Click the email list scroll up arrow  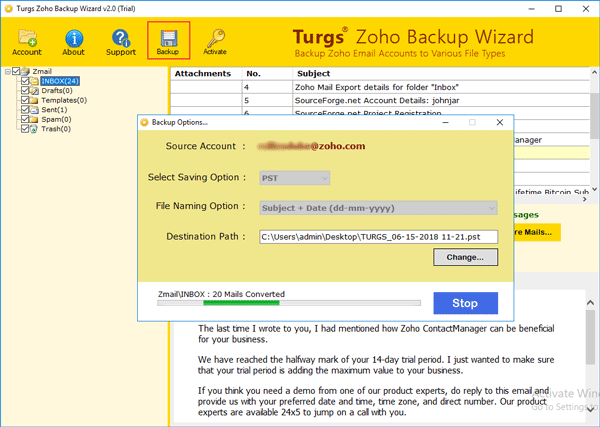click(x=594, y=72)
